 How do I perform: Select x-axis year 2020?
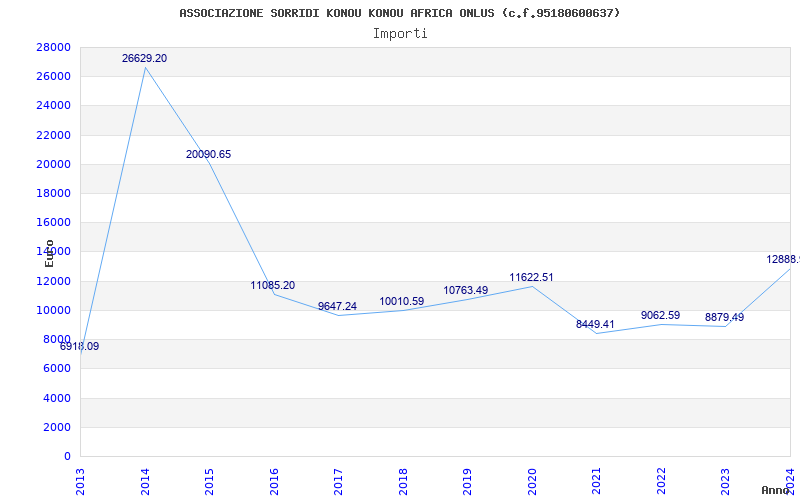[532, 482]
